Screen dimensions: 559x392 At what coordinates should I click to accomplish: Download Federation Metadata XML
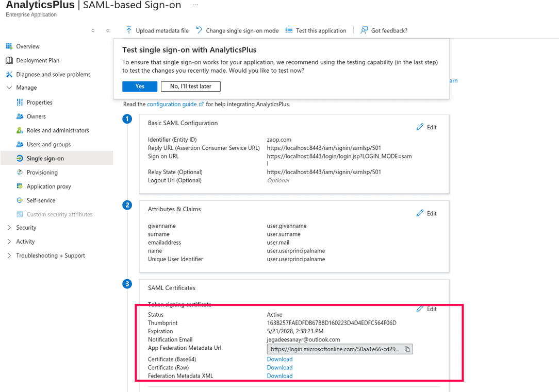tap(280, 376)
